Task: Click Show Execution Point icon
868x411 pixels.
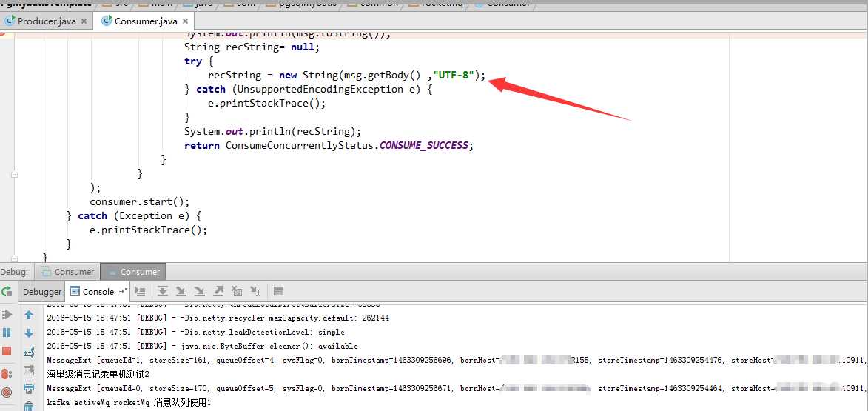Action: point(140,291)
